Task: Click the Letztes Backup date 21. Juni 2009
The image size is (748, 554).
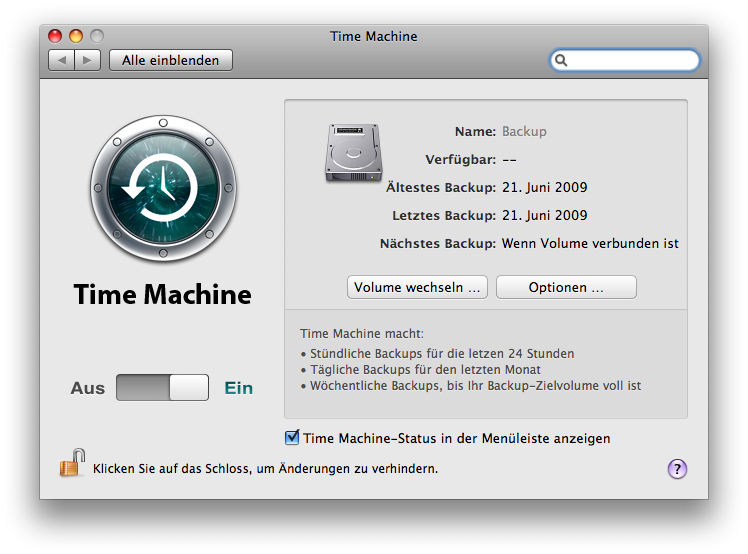Action: 545,215
